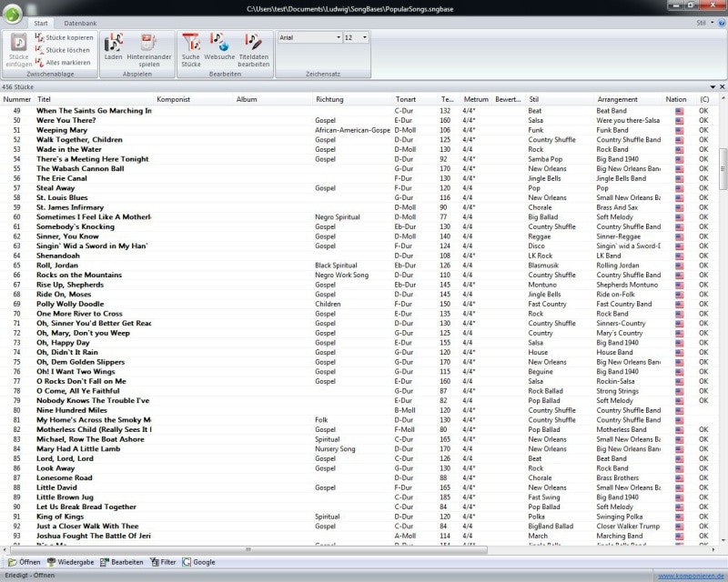
Task: Follow the www.komponieren.de link
Action: coord(692,576)
